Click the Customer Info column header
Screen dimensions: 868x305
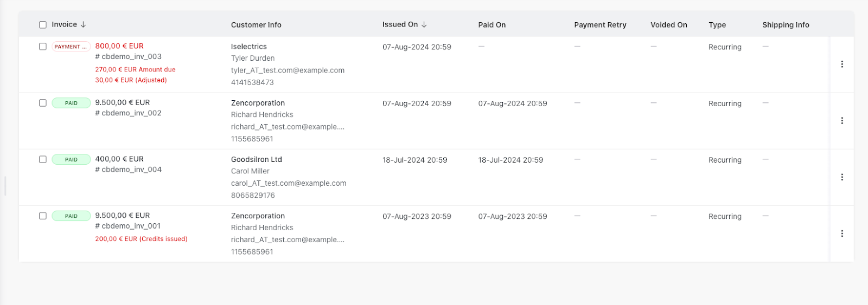coord(256,25)
